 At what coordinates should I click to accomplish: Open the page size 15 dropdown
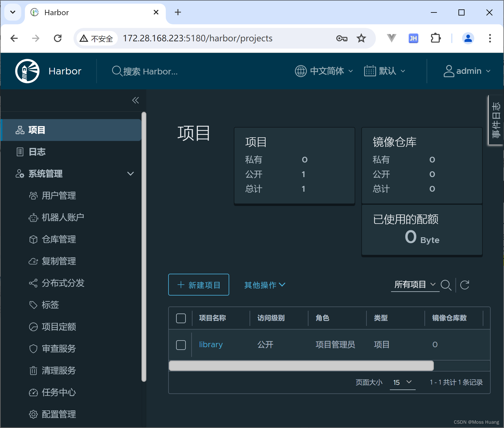(x=403, y=382)
